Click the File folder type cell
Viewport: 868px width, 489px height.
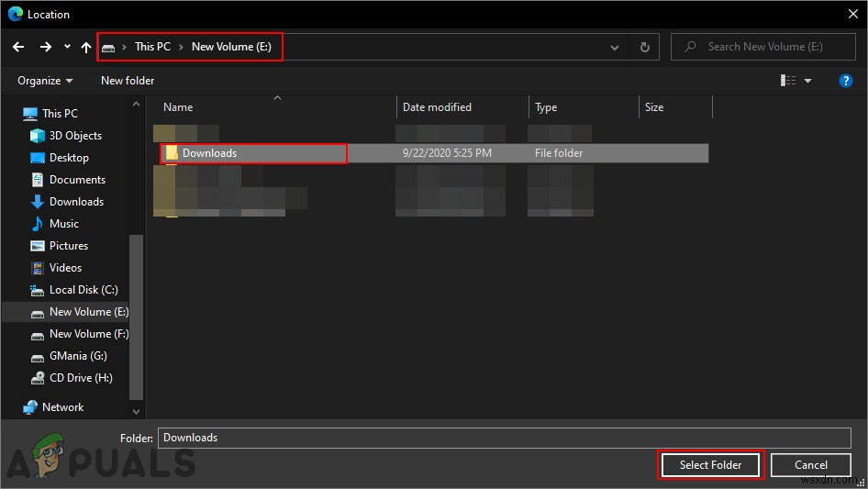click(559, 153)
